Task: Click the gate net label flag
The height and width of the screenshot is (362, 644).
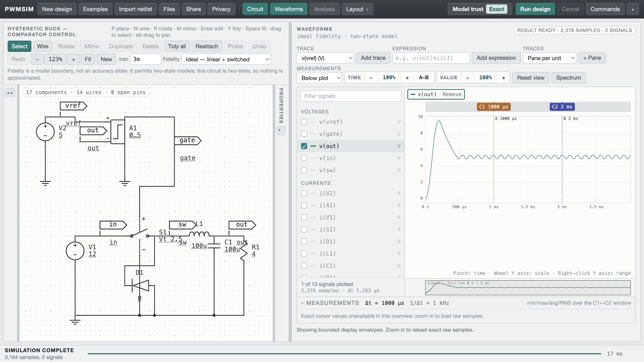Action: [x=187, y=140]
